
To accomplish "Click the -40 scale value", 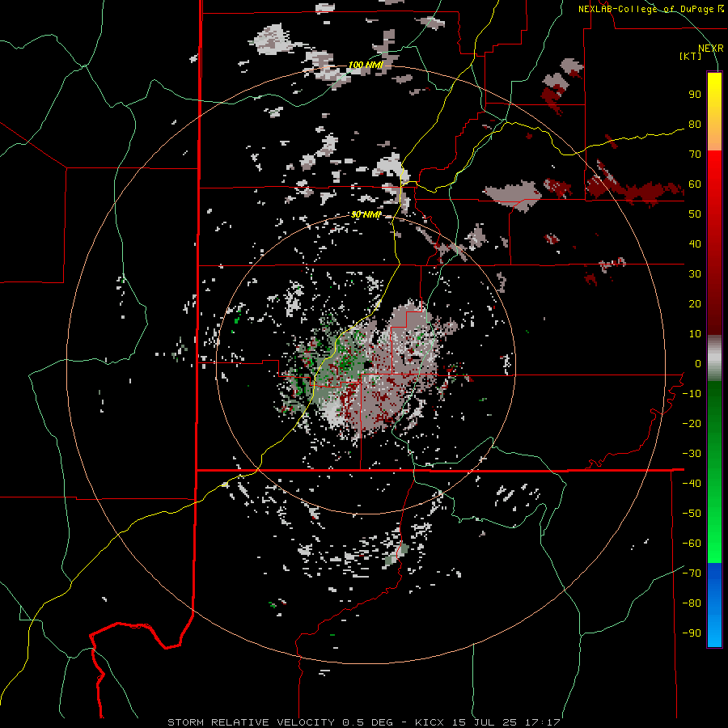I will [x=692, y=484].
